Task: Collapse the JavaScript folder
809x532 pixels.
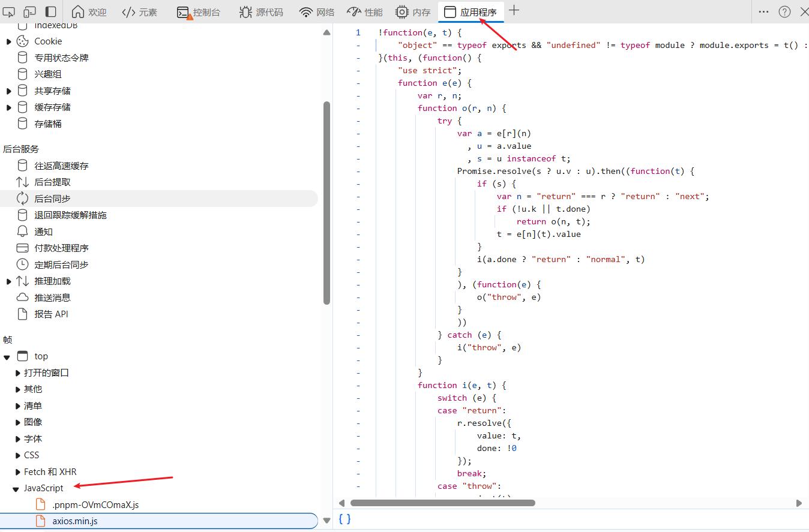Action: [16, 489]
